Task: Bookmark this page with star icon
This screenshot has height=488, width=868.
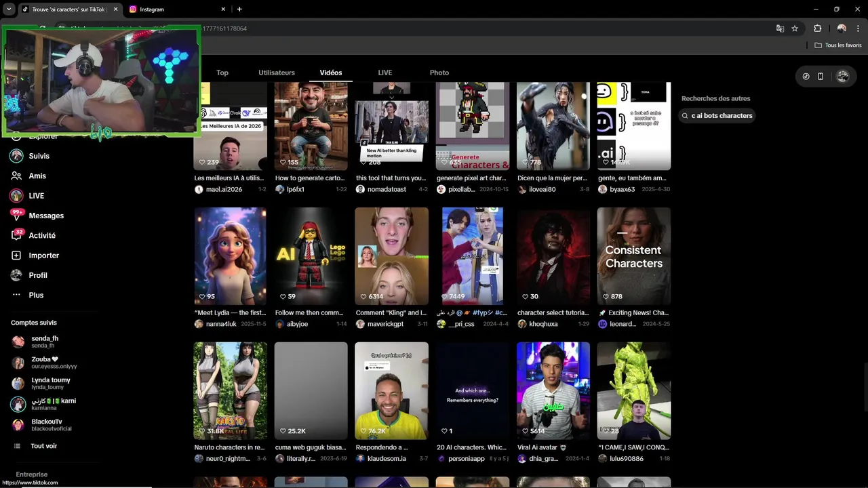Action: pyautogui.click(x=795, y=28)
